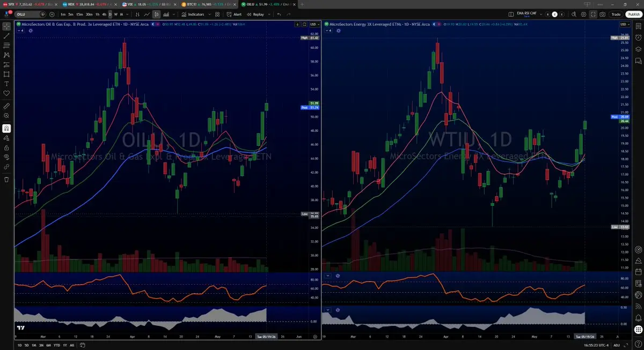This screenshot has width=644, height=350.
Task: Open the help question mark icon
Action: (639, 344)
